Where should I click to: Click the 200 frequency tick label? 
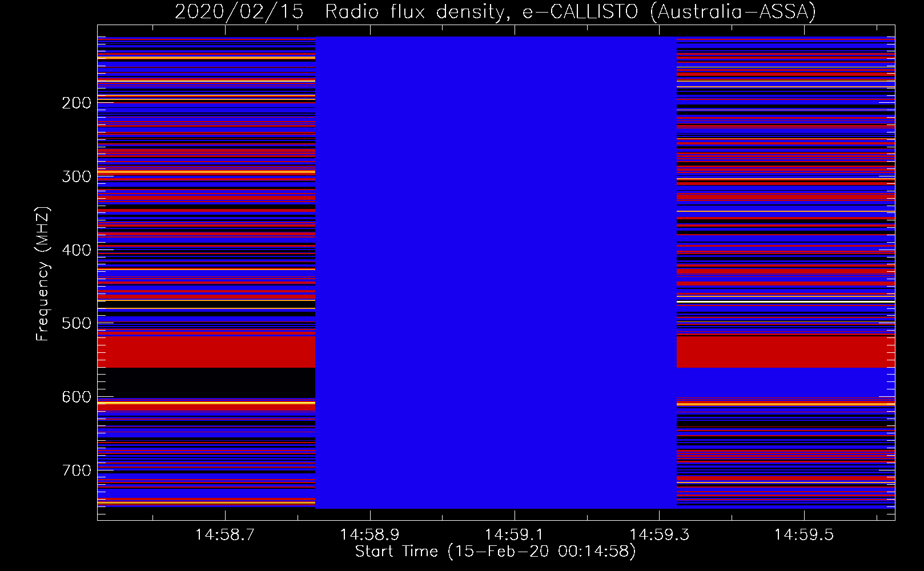pyautogui.click(x=77, y=103)
